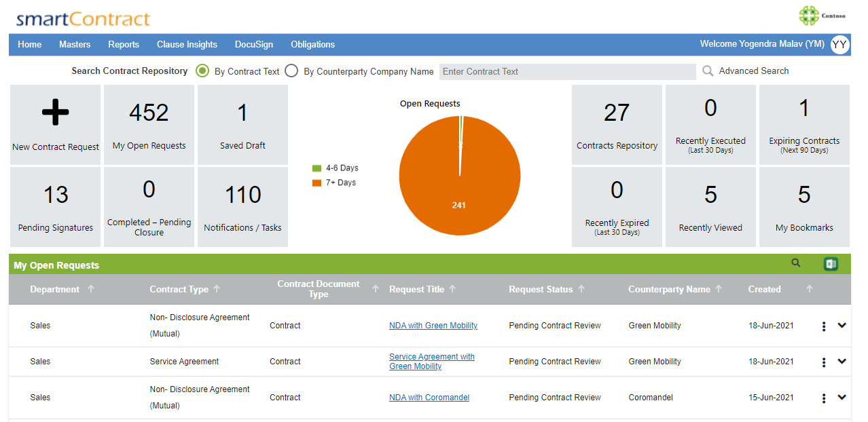
Task: Expand the Service Agreement row chevron
Action: point(842,362)
